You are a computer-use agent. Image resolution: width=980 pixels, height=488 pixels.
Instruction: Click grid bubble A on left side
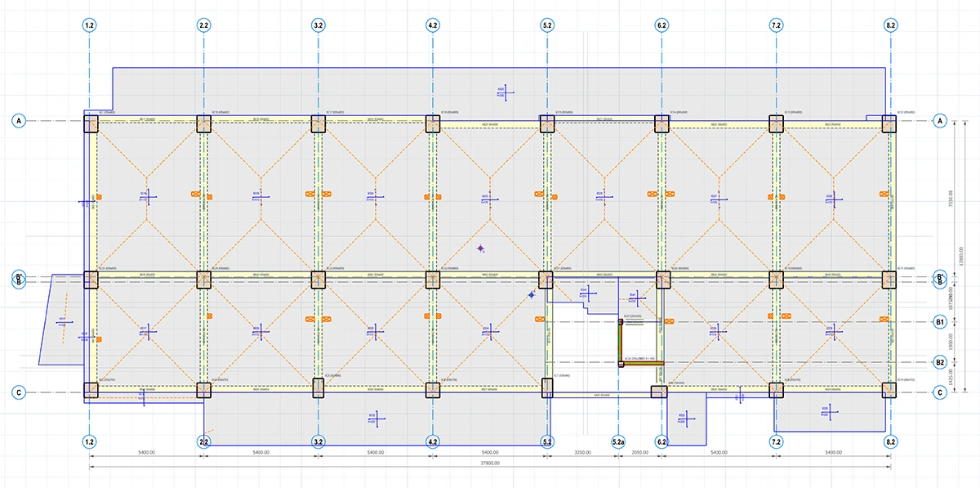pyautogui.click(x=19, y=121)
